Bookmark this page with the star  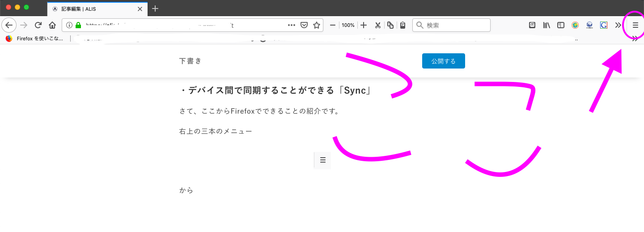click(x=317, y=25)
